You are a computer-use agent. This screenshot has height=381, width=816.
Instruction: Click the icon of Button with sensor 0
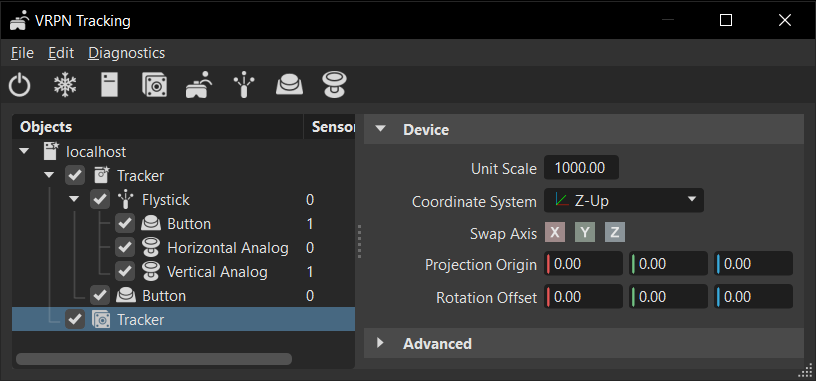tap(126, 296)
